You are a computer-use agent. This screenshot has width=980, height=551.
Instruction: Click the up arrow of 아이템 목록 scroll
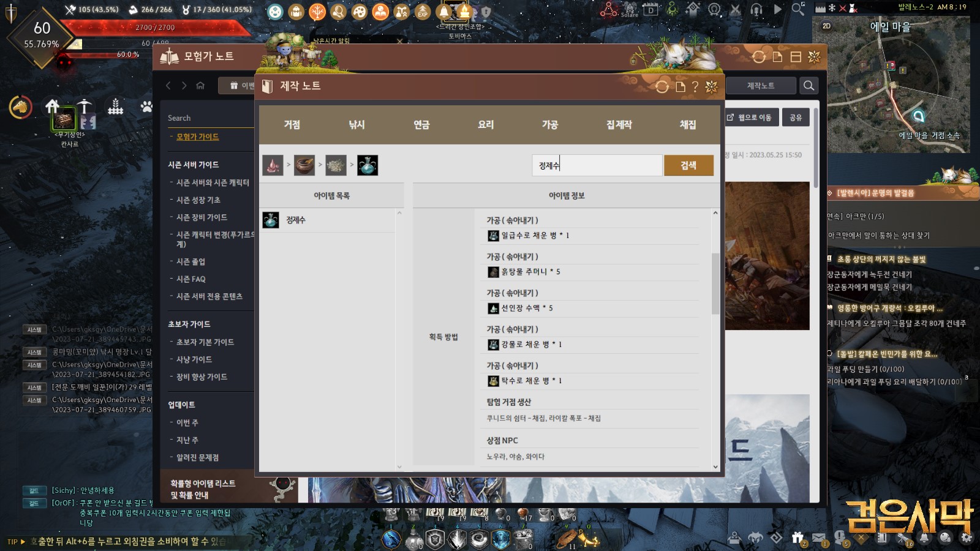click(x=399, y=213)
